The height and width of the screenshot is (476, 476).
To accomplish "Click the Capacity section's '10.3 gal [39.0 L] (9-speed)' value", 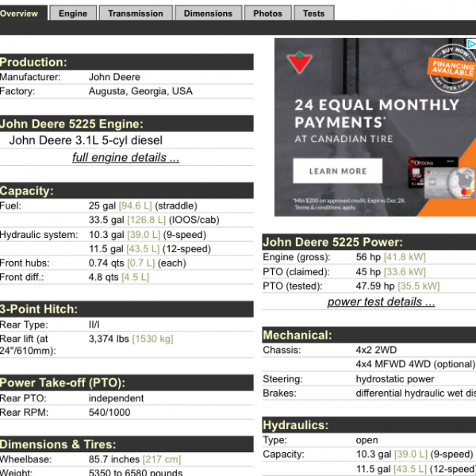I will tap(148, 235).
